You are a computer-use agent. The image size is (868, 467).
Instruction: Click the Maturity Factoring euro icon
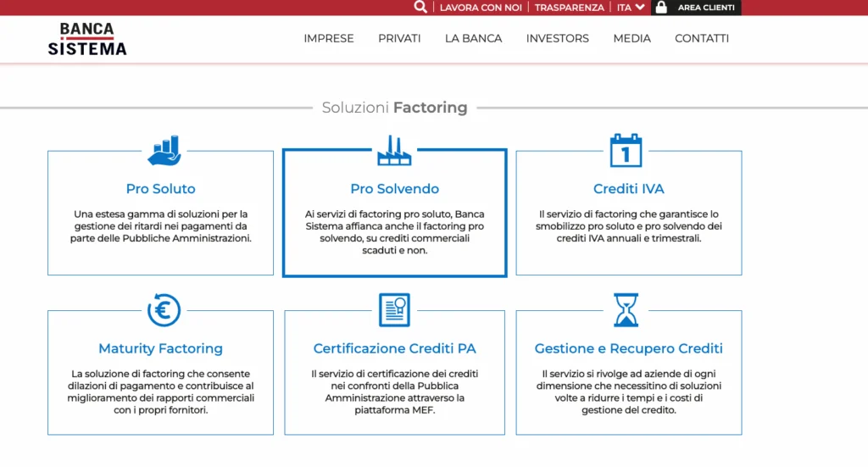click(164, 309)
